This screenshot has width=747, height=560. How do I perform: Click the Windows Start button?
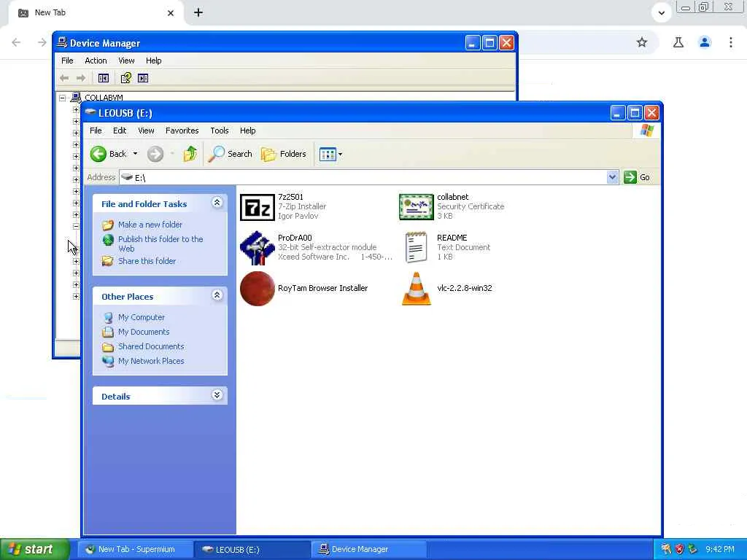coord(35,549)
